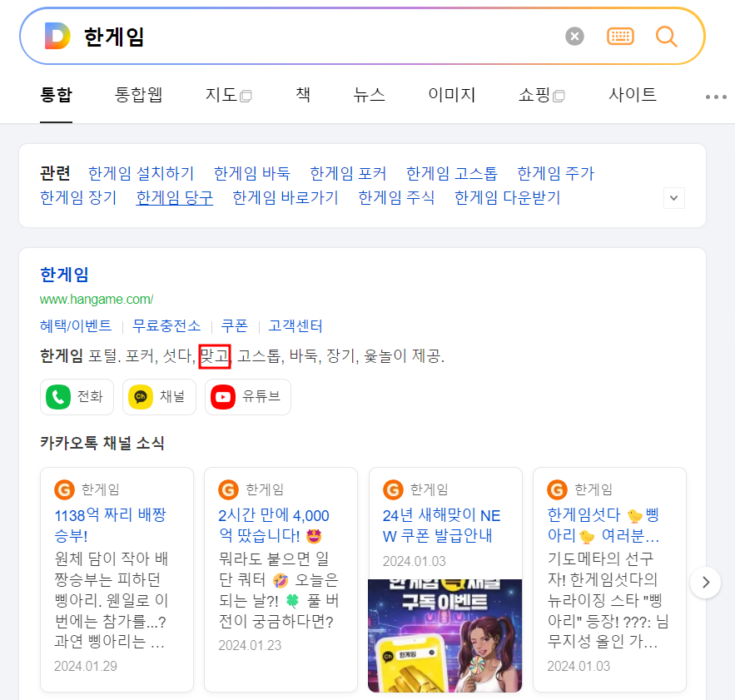Click the yellow Kakao 채널 button

(x=159, y=397)
